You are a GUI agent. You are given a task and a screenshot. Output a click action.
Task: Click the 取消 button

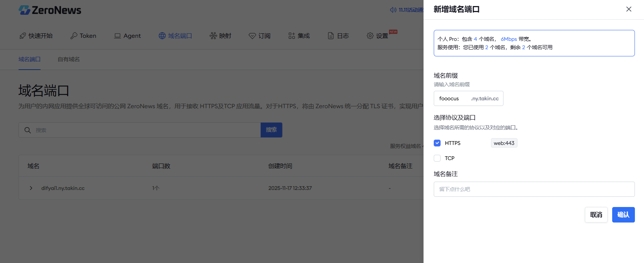[596, 215]
